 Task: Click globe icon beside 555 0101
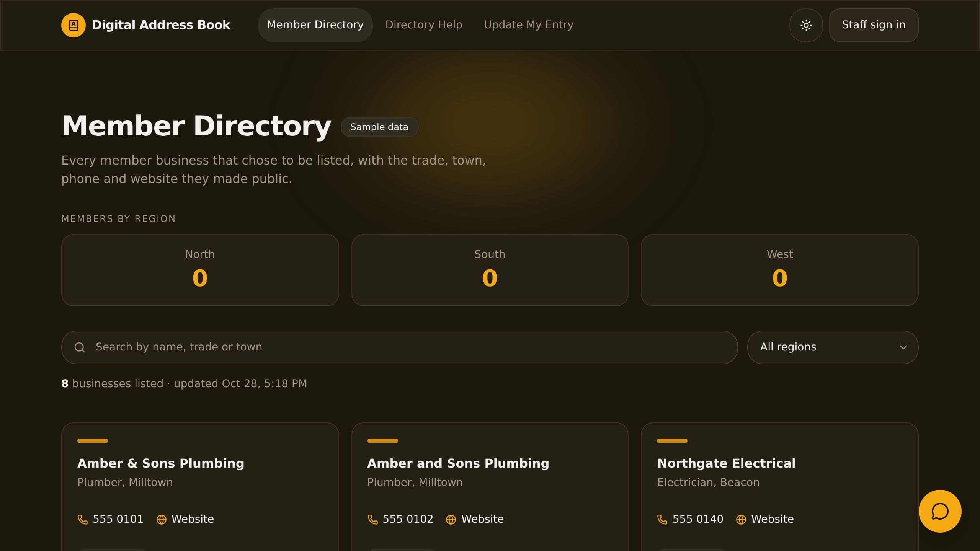162,519
